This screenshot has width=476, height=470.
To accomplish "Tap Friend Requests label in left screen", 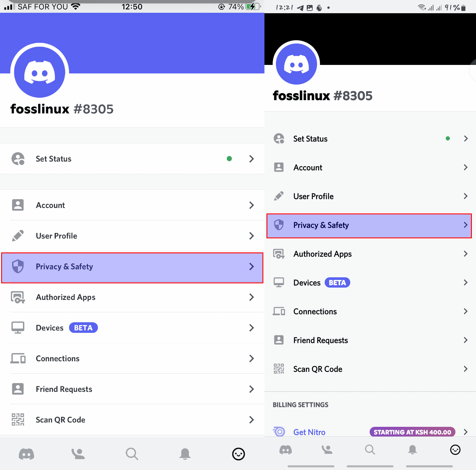I will [64, 389].
